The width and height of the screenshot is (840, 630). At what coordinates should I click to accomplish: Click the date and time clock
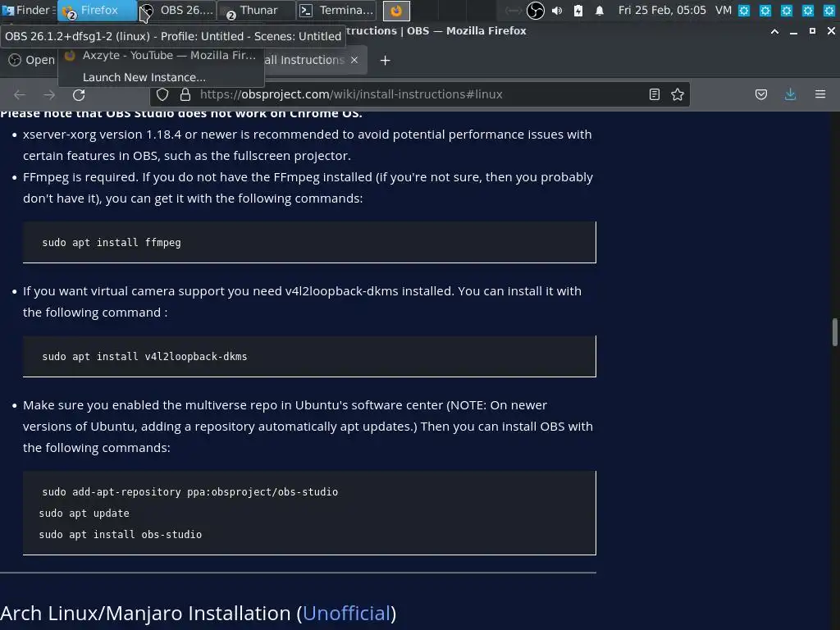pos(662,10)
